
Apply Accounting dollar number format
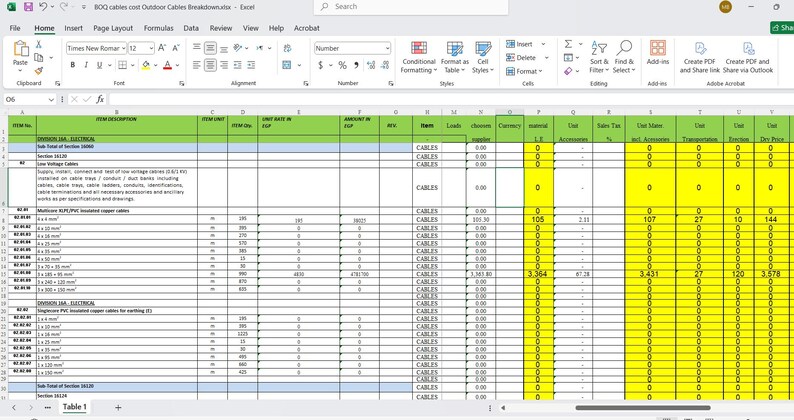click(321, 65)
